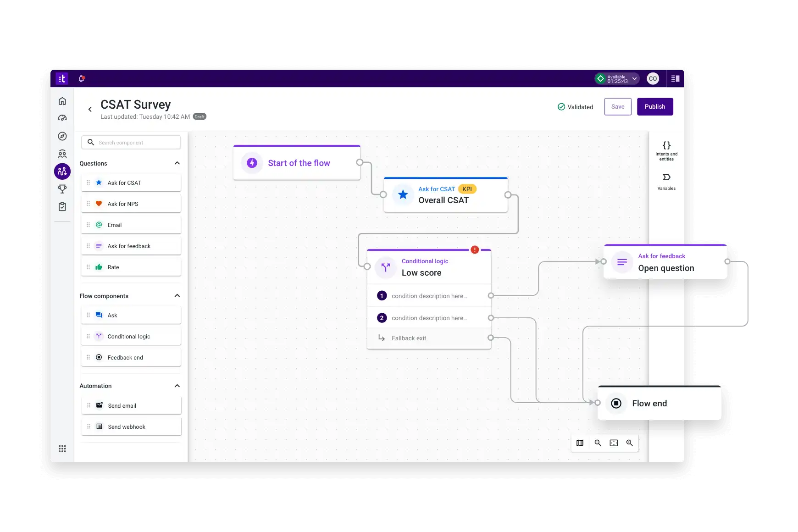Screen dimensions: 798x532
Task: Toggle the right panel with the sidebar icon
Action: (x=675, y=78)
